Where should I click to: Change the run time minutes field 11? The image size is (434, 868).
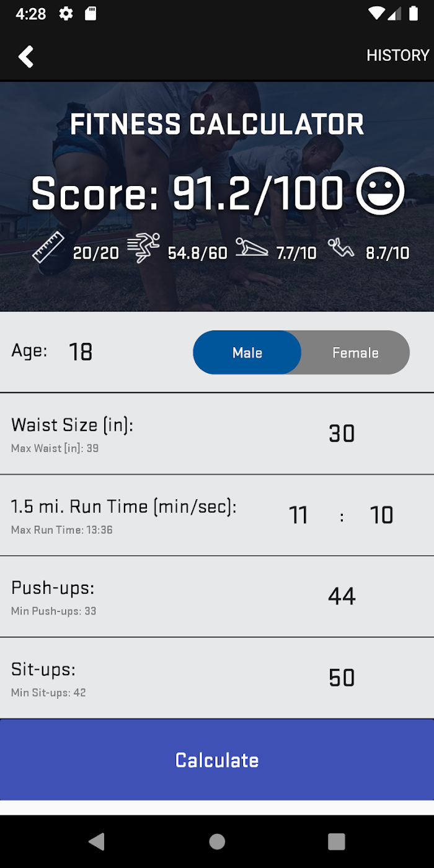coord(298,515)
